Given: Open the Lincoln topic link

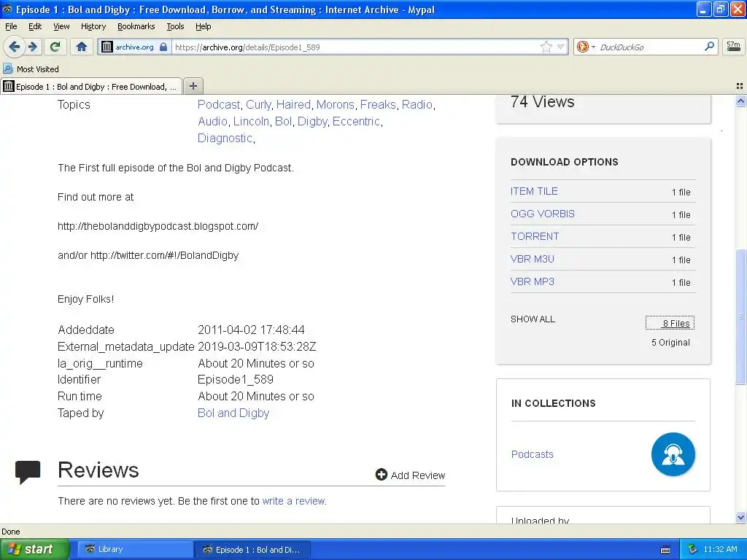Looking at the screenshot, I should (x=251, y=122).
